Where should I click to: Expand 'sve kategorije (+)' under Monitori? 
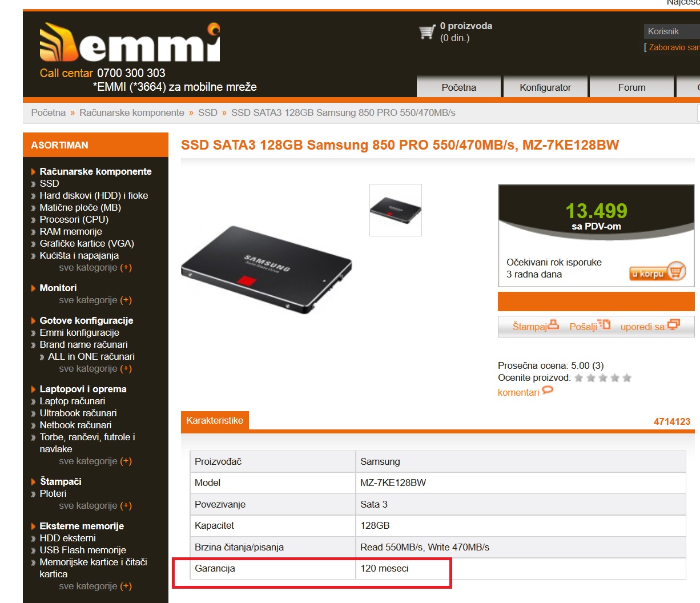(95, 300)
